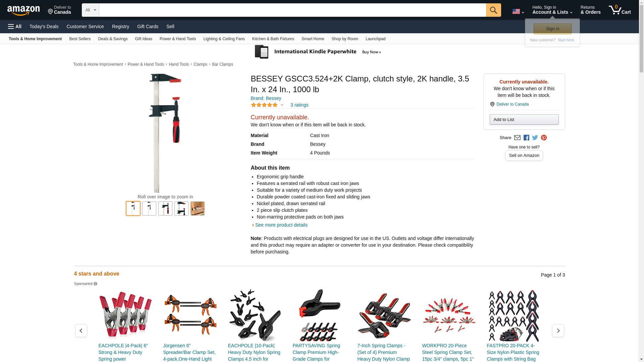Expand the star rating breakdown arrow
Image resolution: width=644 pixels, height=362 pixels.
(x=282, y=105)
